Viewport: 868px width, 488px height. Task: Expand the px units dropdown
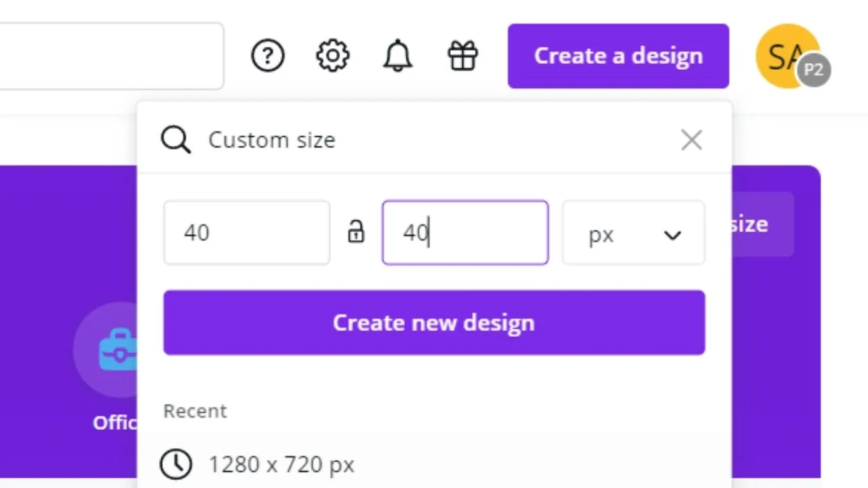[x=633, y=232]
